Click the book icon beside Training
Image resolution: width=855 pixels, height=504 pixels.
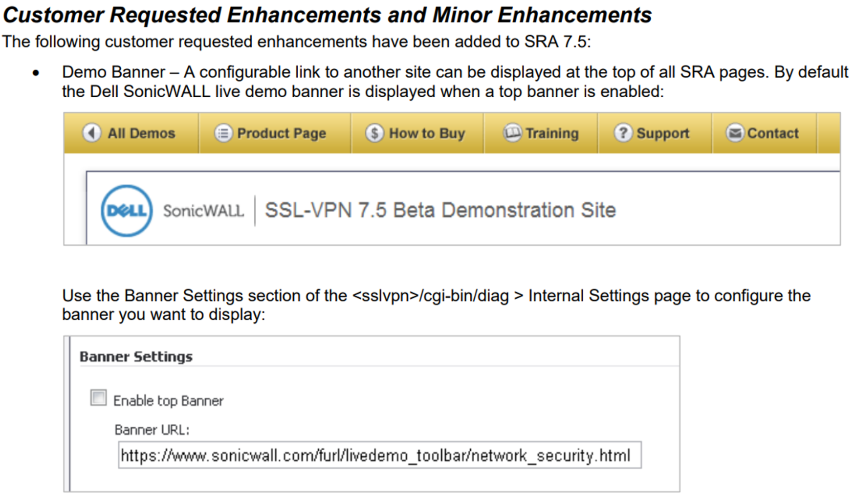click(512, 133)
